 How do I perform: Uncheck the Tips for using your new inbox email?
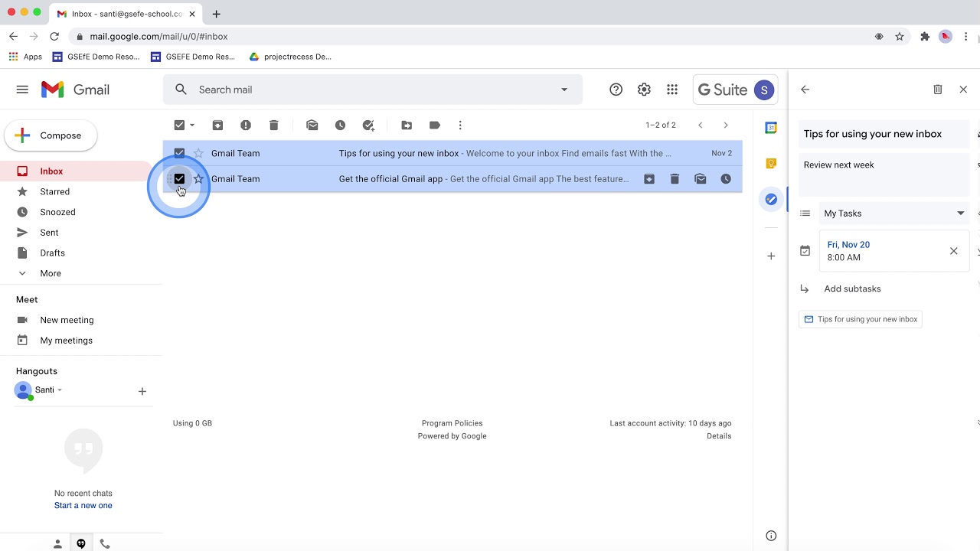[179, 153]
